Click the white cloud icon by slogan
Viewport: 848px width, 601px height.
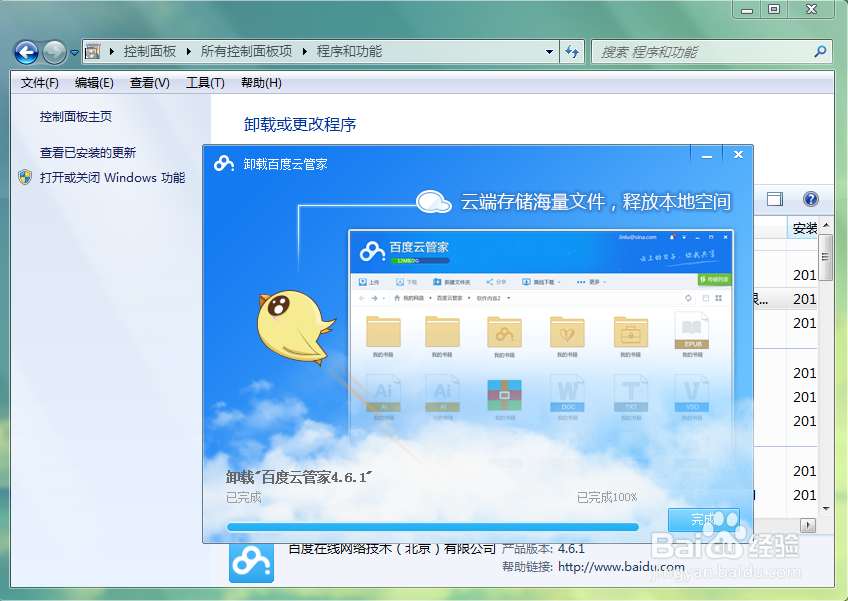coord(434,201)
